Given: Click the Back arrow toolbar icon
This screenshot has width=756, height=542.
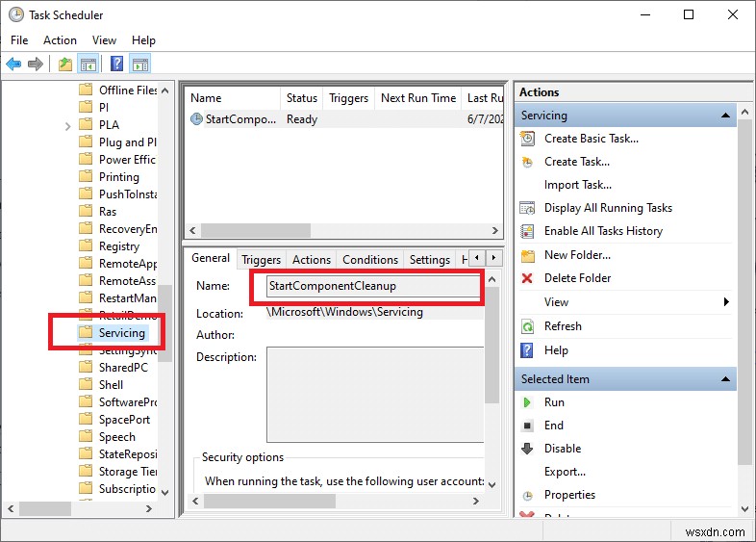Looking at the screenshot, I should click(14, 64).
